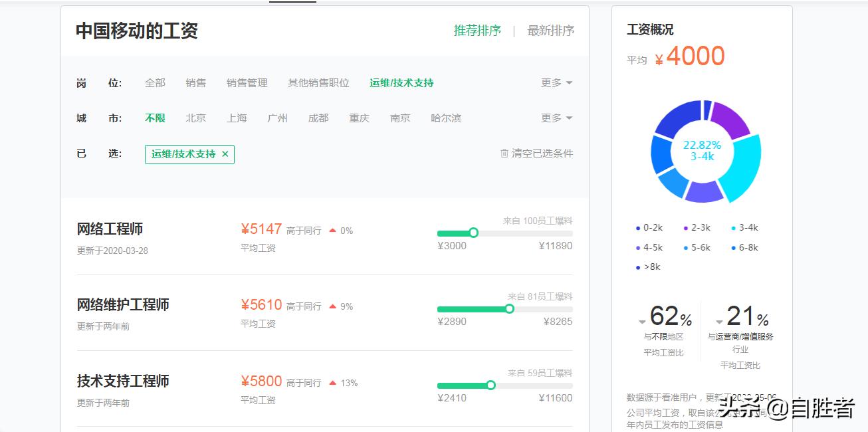Filter by city 成都
Image resolution: width=868 pixels, height=432 pixels.
[318, 118]
